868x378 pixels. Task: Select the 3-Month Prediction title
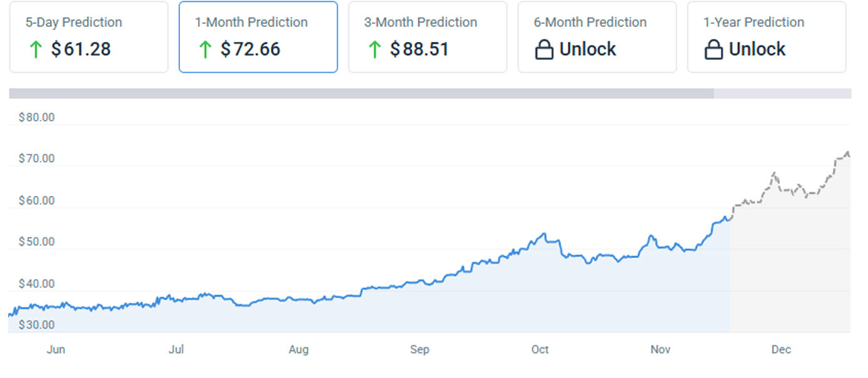[x=421, y=23]
